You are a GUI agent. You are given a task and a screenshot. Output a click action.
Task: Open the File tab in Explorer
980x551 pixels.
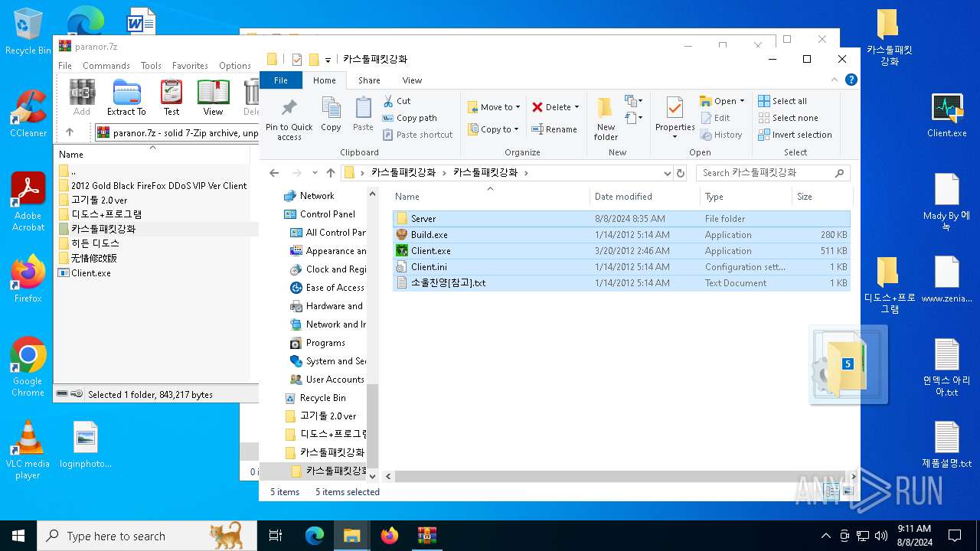(281, 80)
